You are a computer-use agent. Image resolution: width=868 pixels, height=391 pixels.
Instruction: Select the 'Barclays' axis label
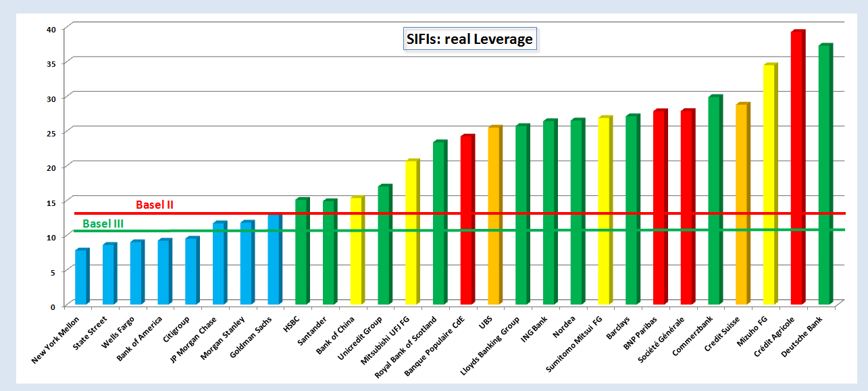pos(618,328)
